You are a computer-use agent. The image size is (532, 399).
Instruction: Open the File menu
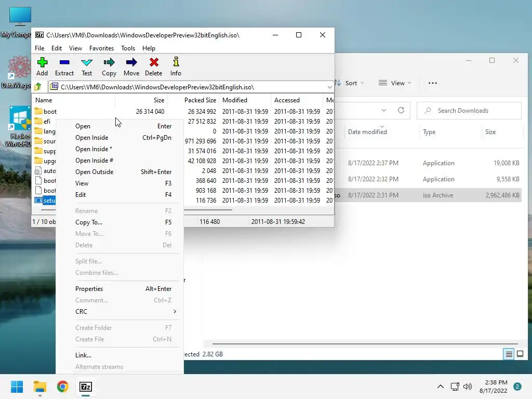pos(39,48)
